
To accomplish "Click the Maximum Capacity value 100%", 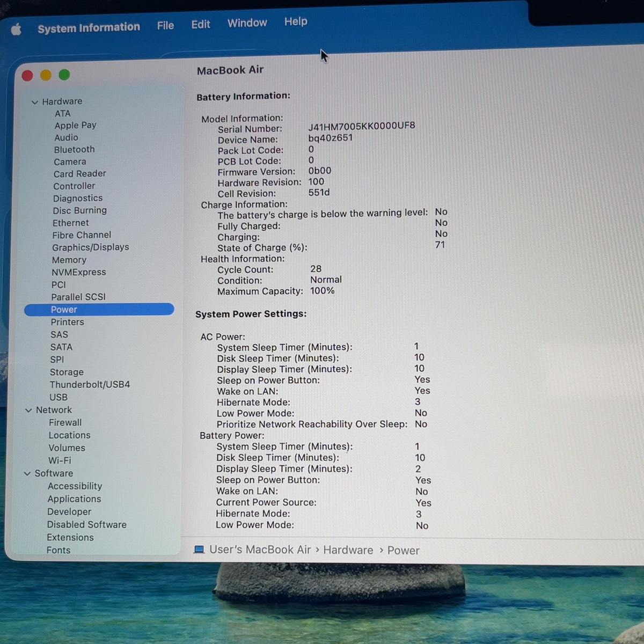I will point(322,291).
